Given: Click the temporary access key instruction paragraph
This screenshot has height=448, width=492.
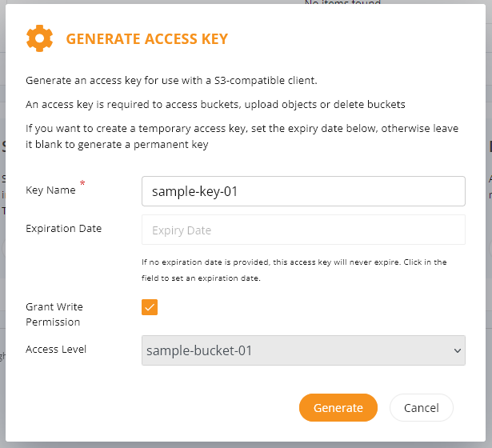Looking at the screenshot, I should point(242,137).
